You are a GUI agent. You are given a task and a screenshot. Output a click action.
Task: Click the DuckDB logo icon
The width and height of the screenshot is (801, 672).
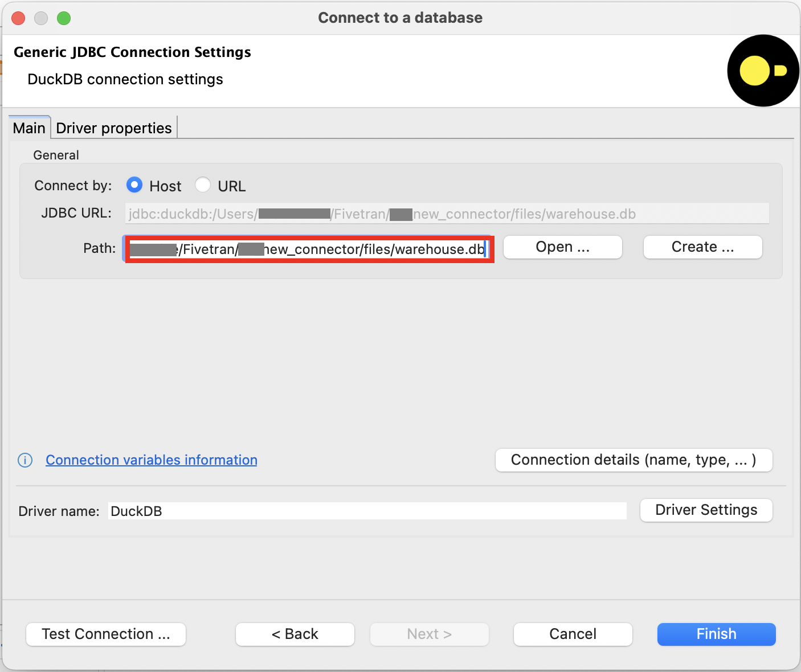point(763,71)
